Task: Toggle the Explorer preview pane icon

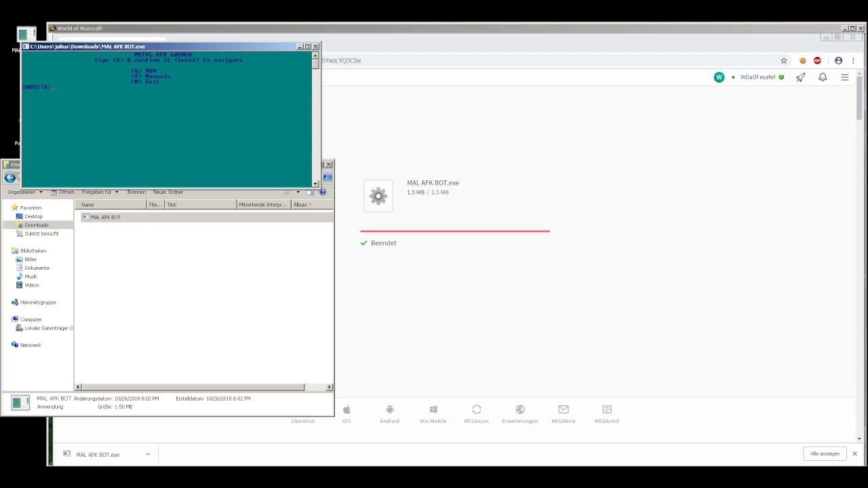Action: point(310,192)
